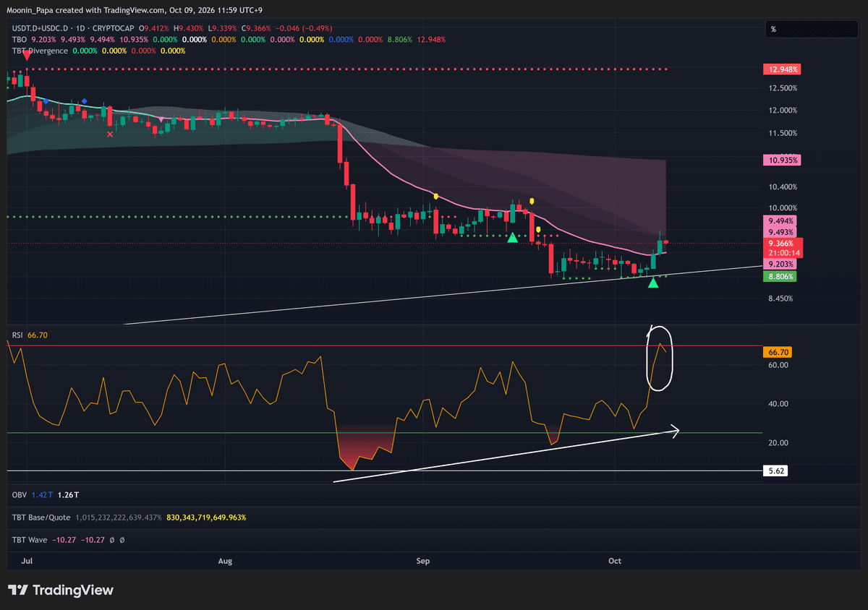This screenshot has height=610, width=868.
Task: Click the red X marker in mid-July
Action: [x=110, y=134]
